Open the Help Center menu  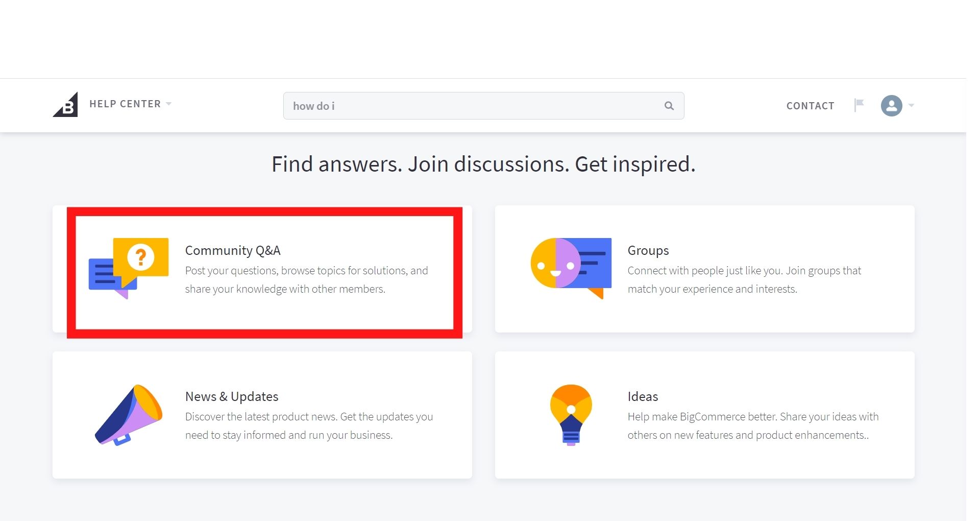(x=125, y=104)
